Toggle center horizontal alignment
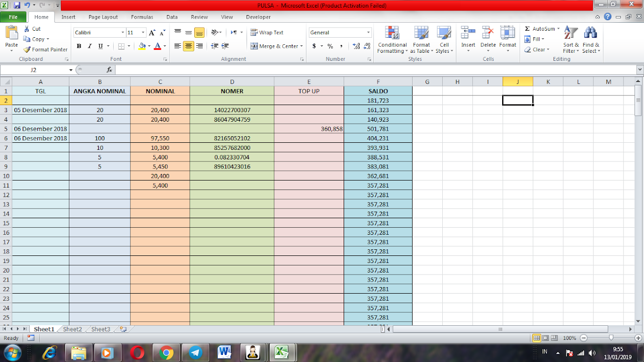 point(189,46)
